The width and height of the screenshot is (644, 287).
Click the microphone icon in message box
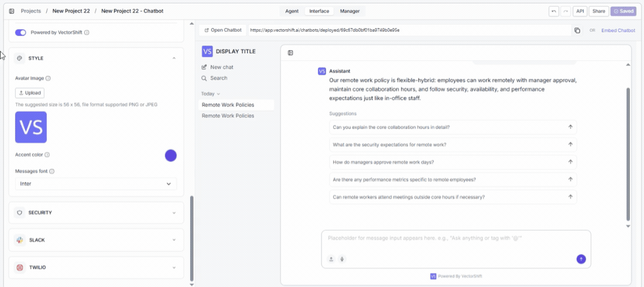(342, 259)
